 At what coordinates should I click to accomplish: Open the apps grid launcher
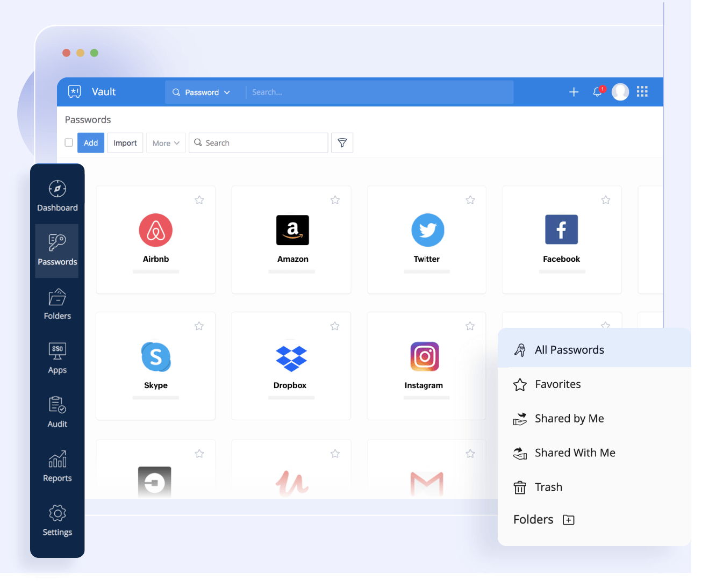[x=642, y=92]
